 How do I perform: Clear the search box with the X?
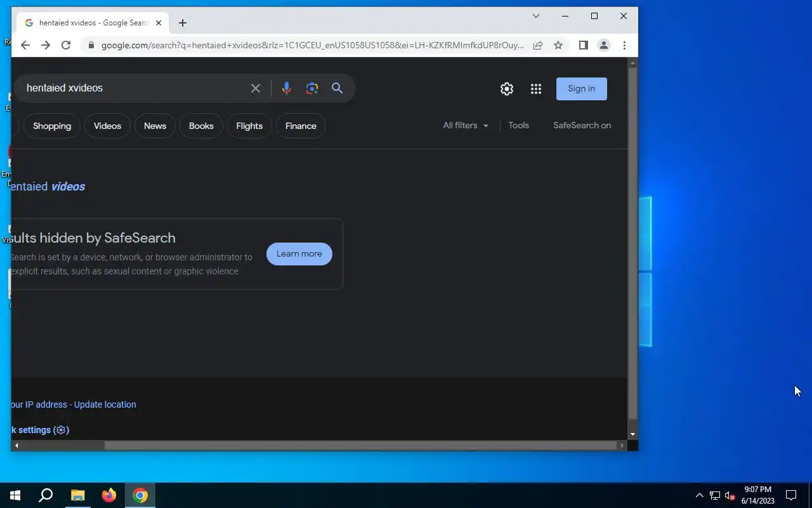pos(256,88)
